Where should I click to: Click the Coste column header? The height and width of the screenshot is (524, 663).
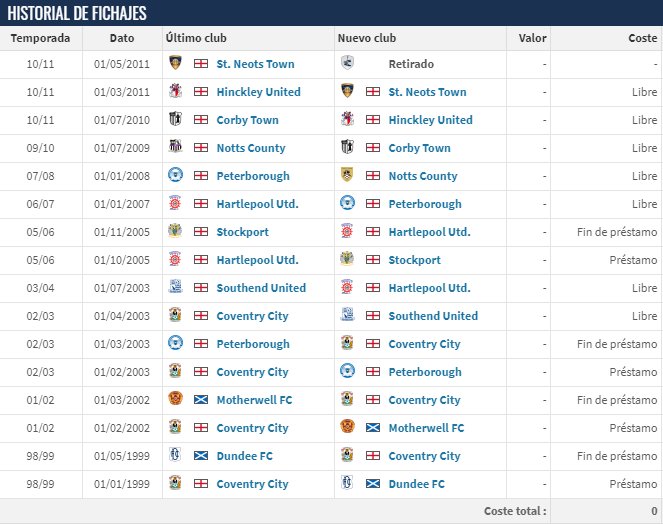pyautogui.click(x=642, y=38)
